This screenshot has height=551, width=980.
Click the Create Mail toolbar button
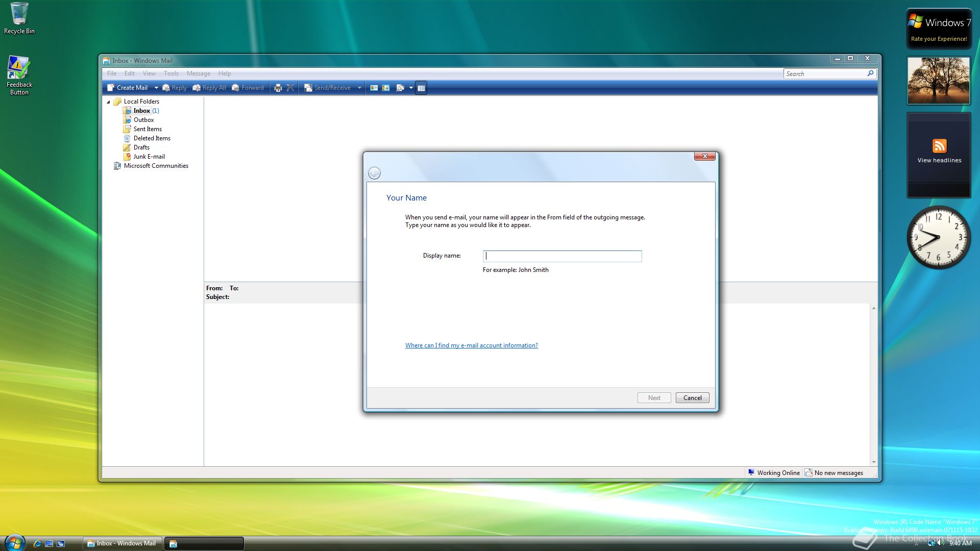128,88
